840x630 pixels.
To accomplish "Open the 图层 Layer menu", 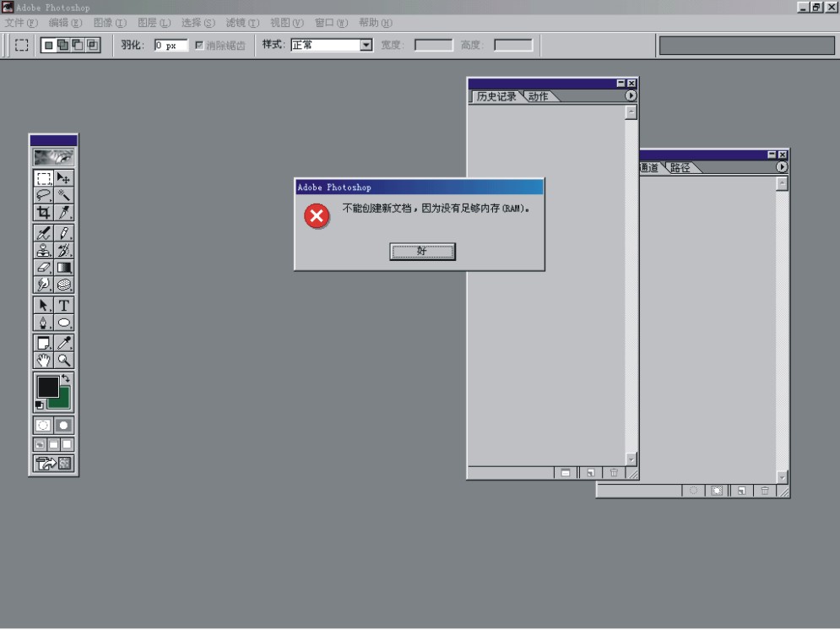I will [154, 23].
